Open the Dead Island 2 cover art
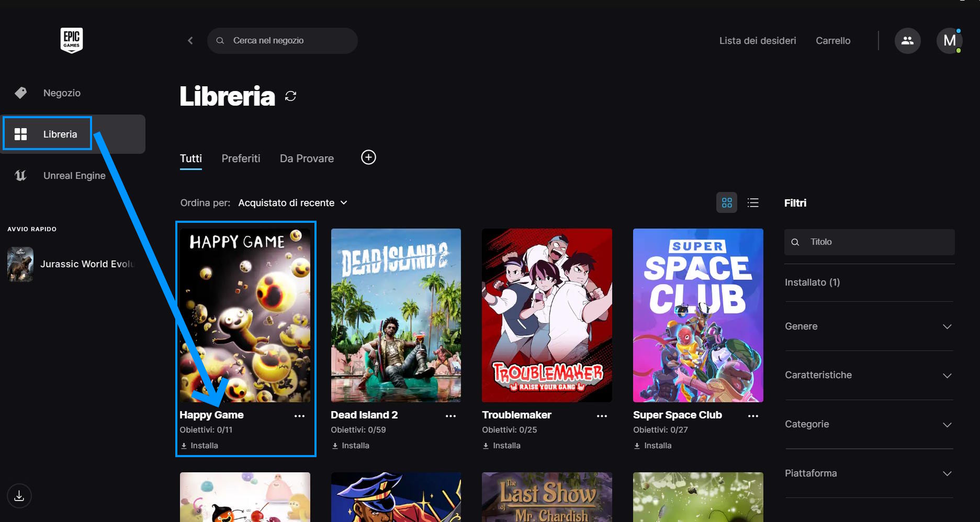980x522 pixels. pyautogui.click(x=396, y=315)
